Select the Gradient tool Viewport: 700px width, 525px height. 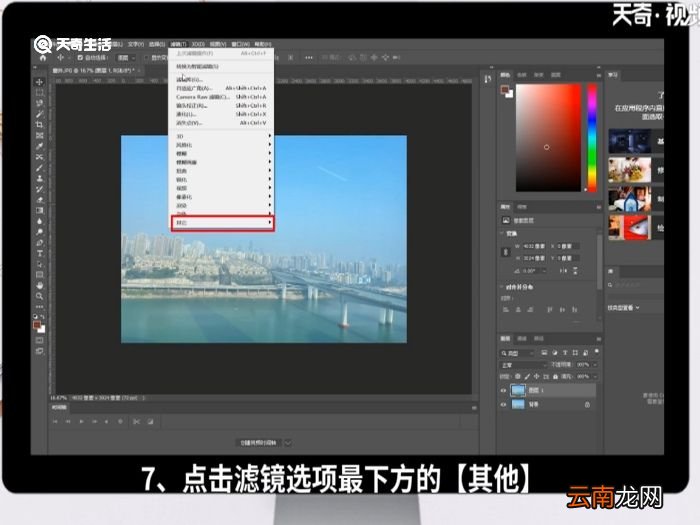point(39,211)
